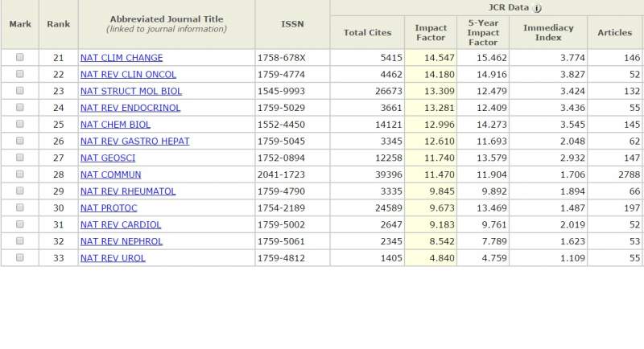The image size is (644, 349).
Task: Click the Mark column header
Action: 20,24
